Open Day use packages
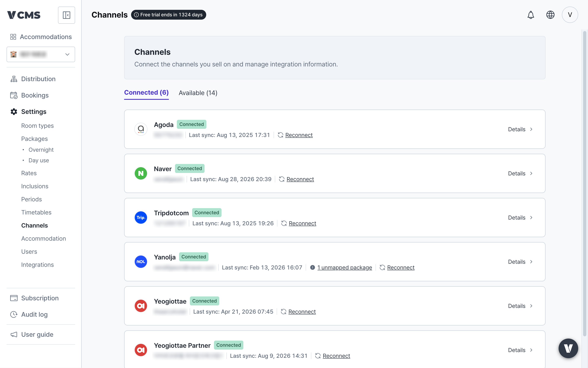The width and height of the screenshot is (588, 368). [x=39, y=160]
